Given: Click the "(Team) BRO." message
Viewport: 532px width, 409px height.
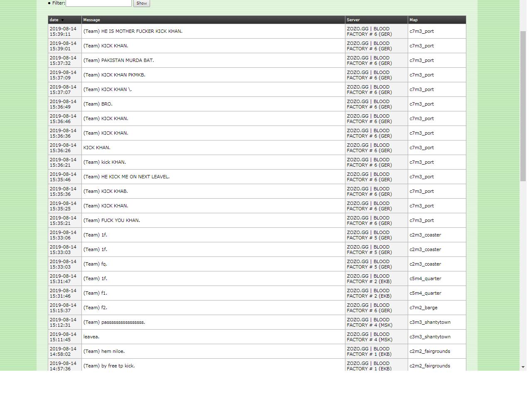Looking at the screenshot, I should click(98, 104).
